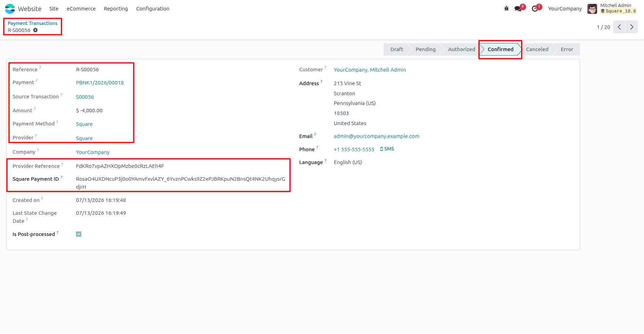Select address line 215 Vine St
Viewport: 644px width, 334px height.
pos(347,83)
